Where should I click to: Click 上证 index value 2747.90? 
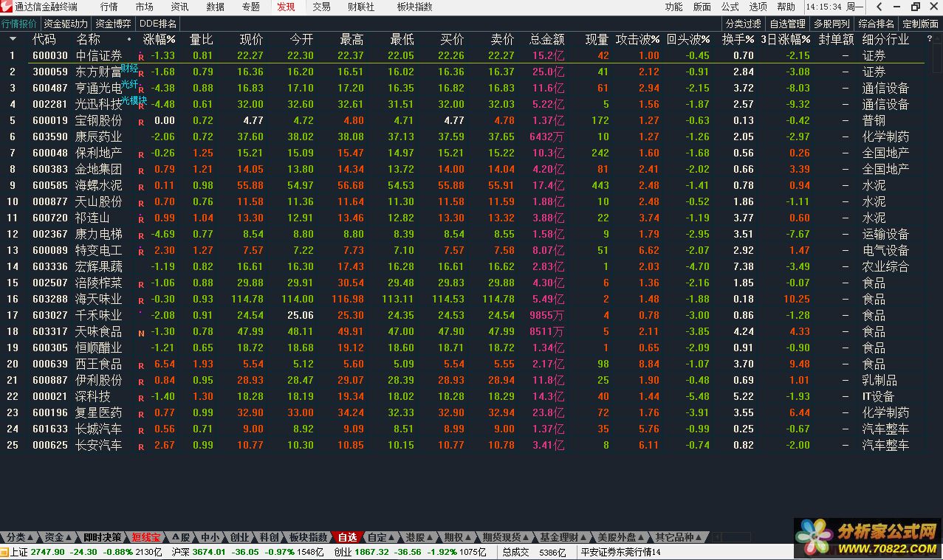[48, 553]
